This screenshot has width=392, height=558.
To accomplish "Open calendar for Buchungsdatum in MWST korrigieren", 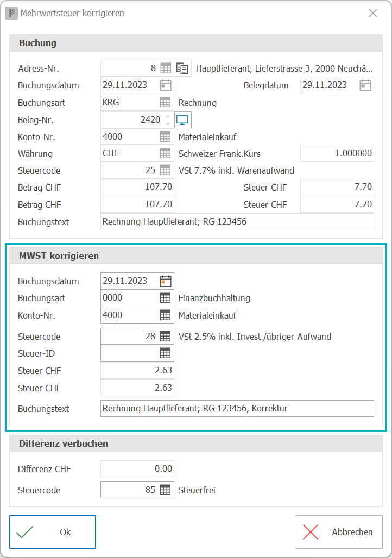I will coord(166,281).
